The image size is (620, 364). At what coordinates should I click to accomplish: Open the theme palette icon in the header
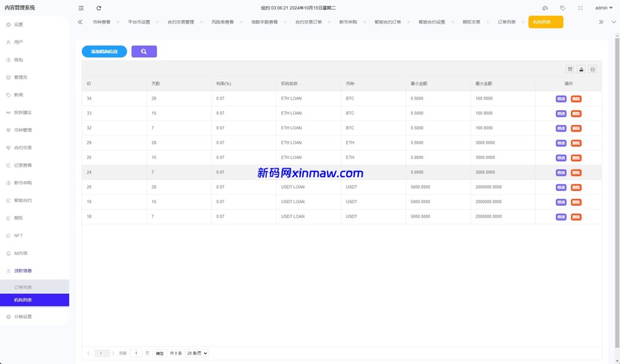click(x=545, y=8)
